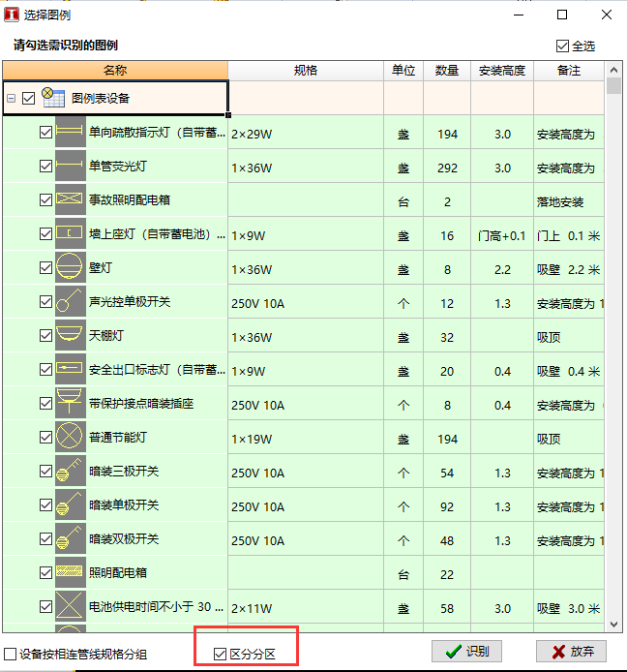Uncheck the 单管荧光灯 row checkbox
Image resolution: width=627 pixels, height=672 pixels.
pyautogui.click(x=45, y=167)
